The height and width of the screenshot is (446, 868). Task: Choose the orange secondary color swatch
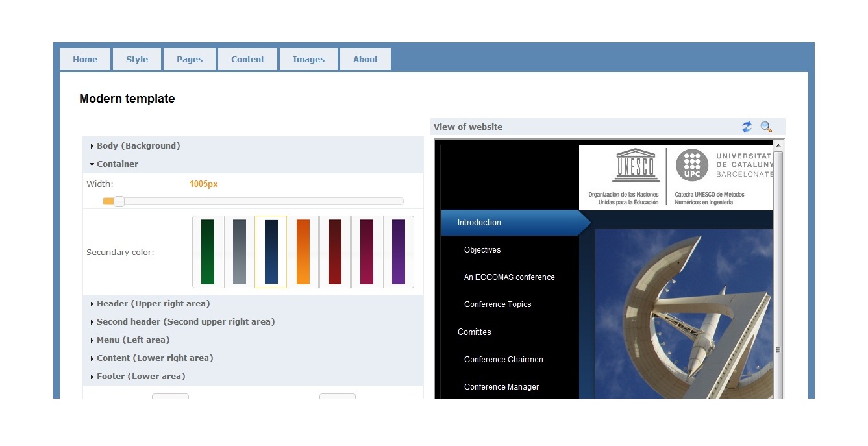(303, 252)
